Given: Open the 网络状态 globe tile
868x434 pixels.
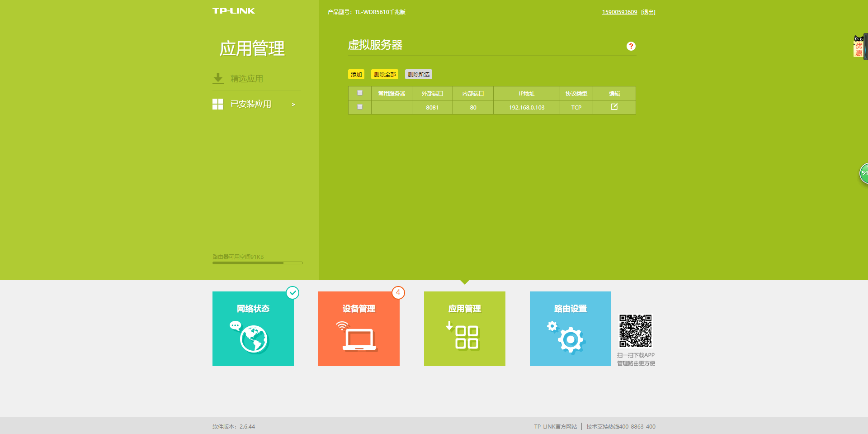Looking at the screenshot, I should pos(253,329).
